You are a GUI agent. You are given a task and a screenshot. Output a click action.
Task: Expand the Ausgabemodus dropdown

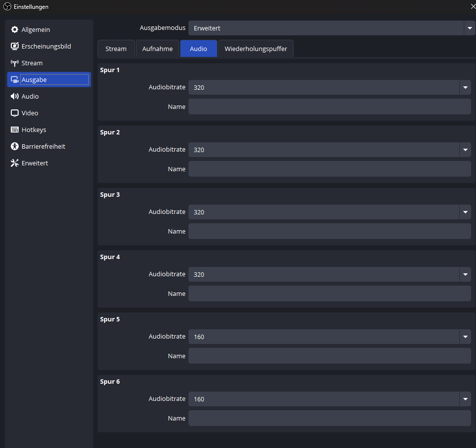469,28
